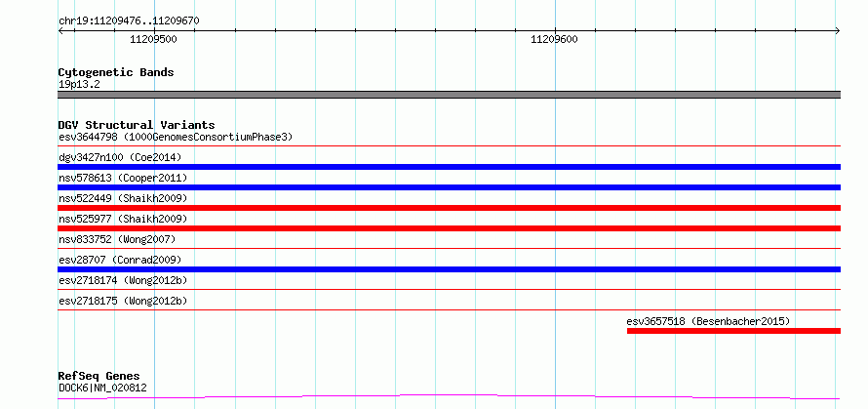Click the RefSeq Genes track title
Screen dimensions: 868x409
click(99, 377)
